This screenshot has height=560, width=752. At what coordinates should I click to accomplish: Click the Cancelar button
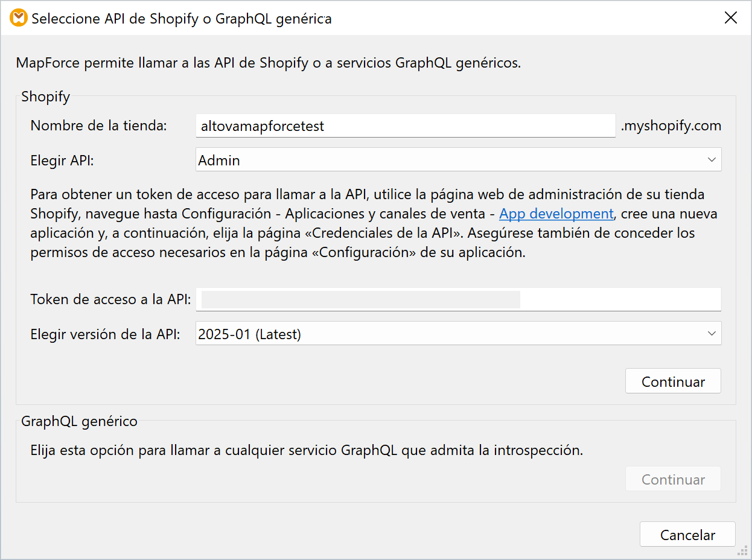687,535
